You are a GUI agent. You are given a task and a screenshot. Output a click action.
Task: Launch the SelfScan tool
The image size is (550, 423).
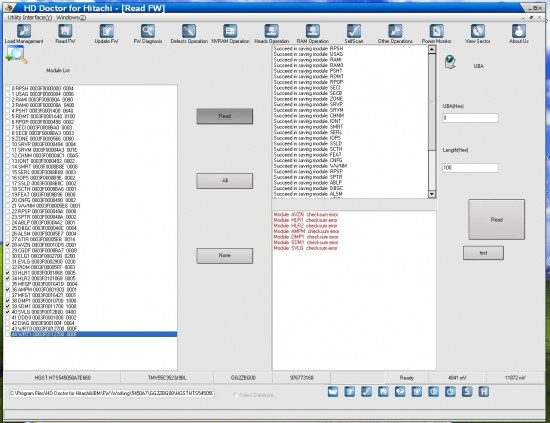[354, 34]
